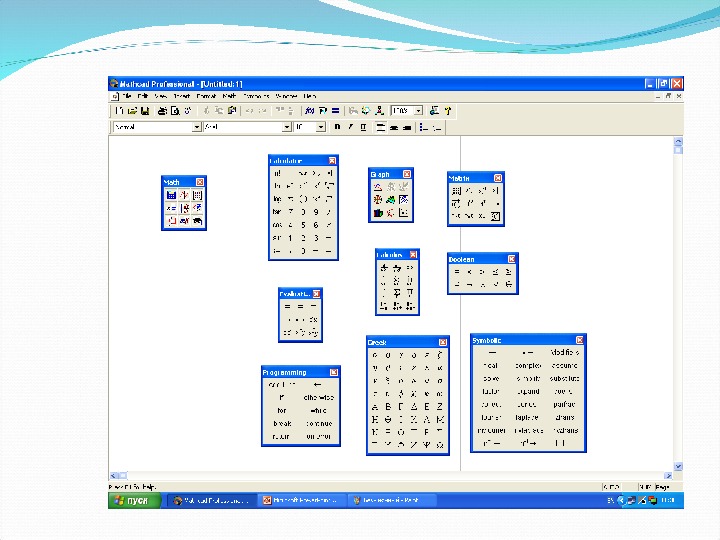Screen dimensions: 720x540
Task: Open the Greek symbols palette from Math toolbar
Action: (184, 221)
